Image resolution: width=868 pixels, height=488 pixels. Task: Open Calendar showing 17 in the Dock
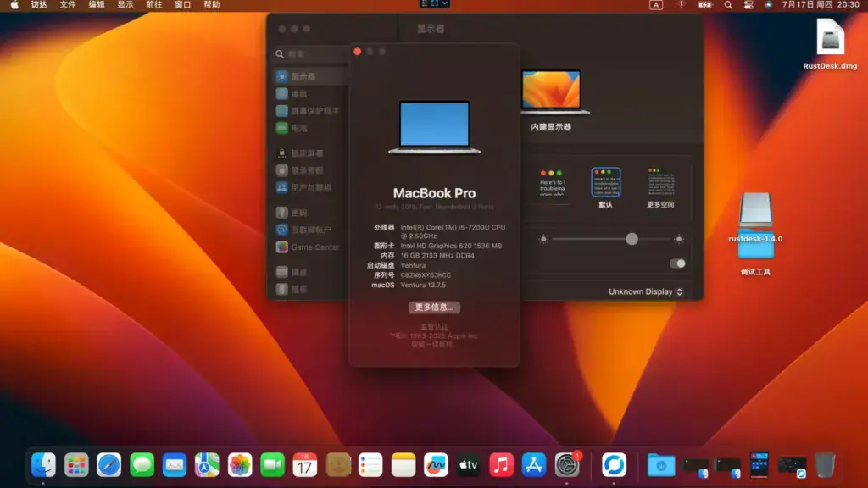(305, 465)
